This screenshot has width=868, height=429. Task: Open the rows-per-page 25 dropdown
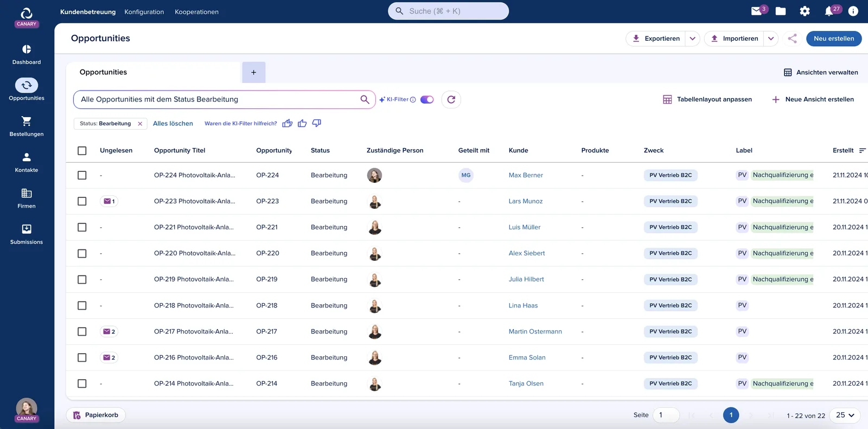point(845,415)
